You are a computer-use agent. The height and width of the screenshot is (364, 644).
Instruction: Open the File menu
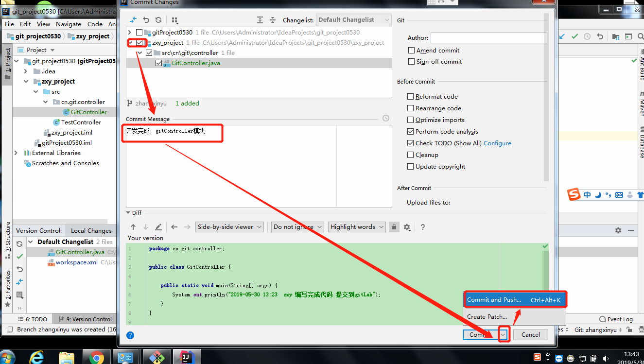(9, 24)
